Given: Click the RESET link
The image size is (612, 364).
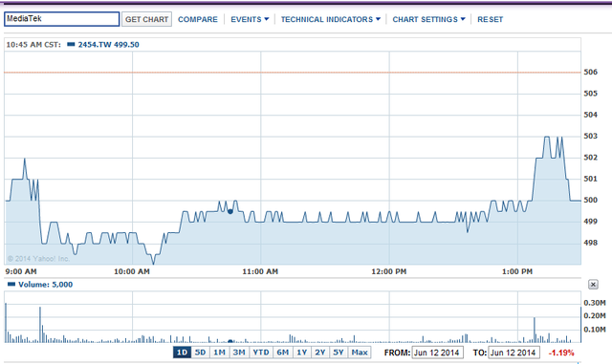Looking at the screenshot, I should [x=491, y=19].
